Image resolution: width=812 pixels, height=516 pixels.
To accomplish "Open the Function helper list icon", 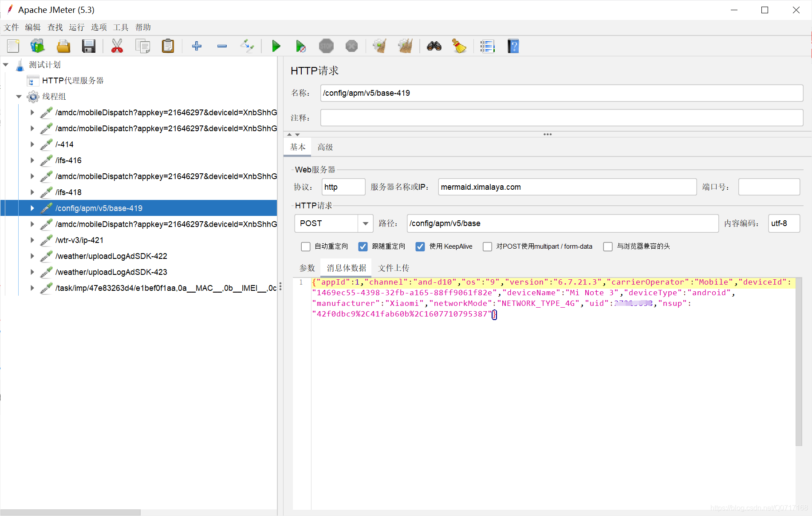I will coord(487,46).
